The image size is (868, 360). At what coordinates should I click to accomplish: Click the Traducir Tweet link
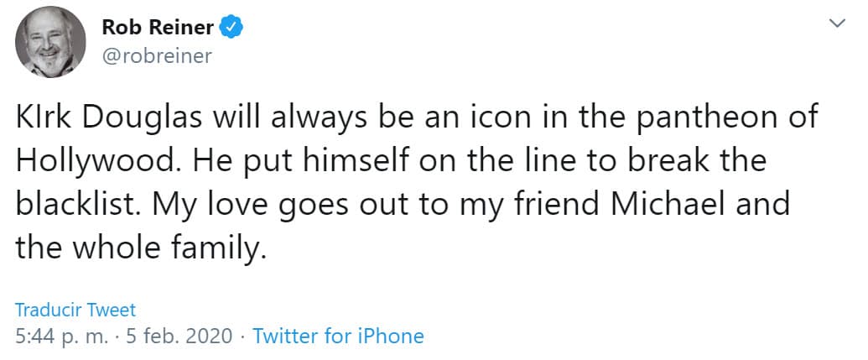(x=75, y=310)
